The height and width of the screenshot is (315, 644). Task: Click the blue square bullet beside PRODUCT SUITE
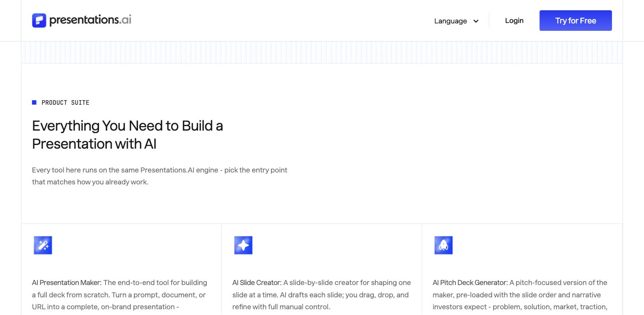34,103
